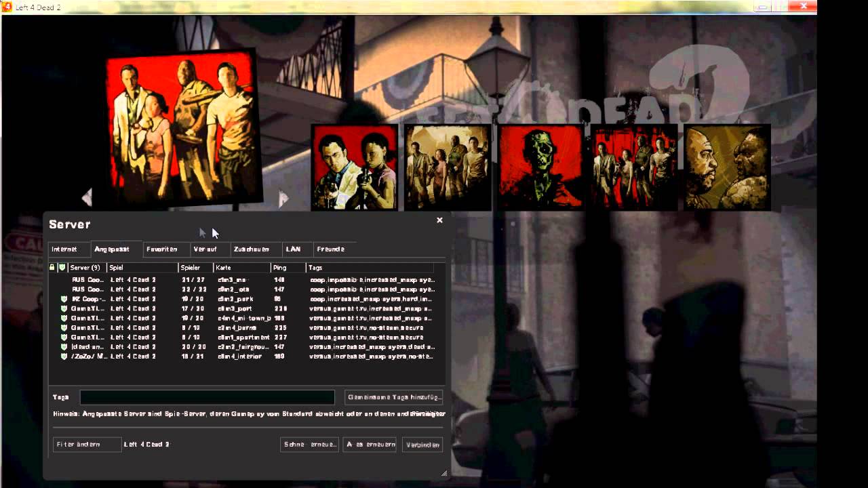The image size is (868, 488).
Task: Click the Alles erneuern button
Action: click(x=370, y=445)
